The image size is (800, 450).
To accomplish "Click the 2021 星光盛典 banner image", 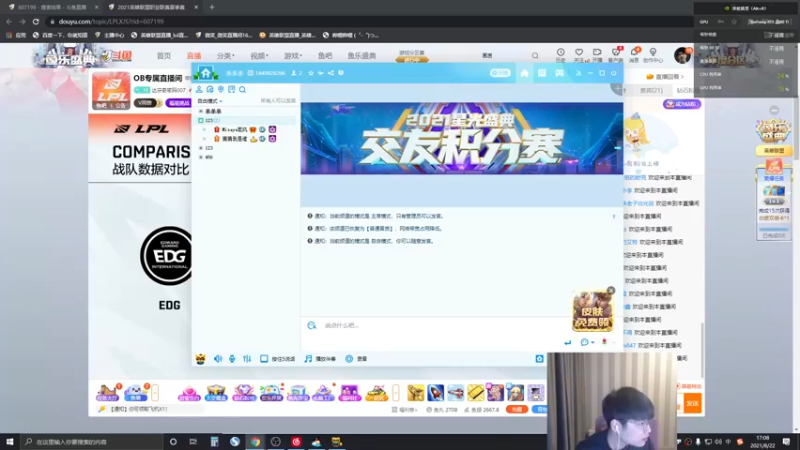I will (x=462, y=138).
